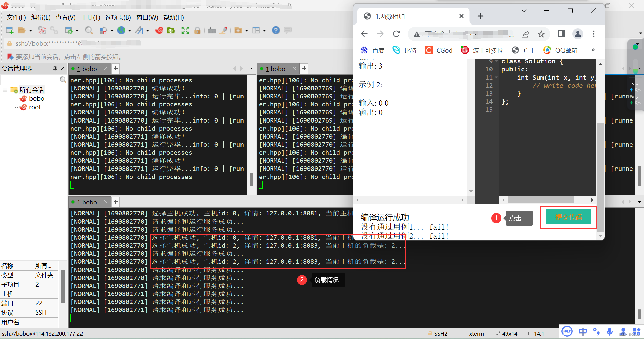
Task: Open tab list dropdown of top-left terminal pane
Action: [251, 69]
